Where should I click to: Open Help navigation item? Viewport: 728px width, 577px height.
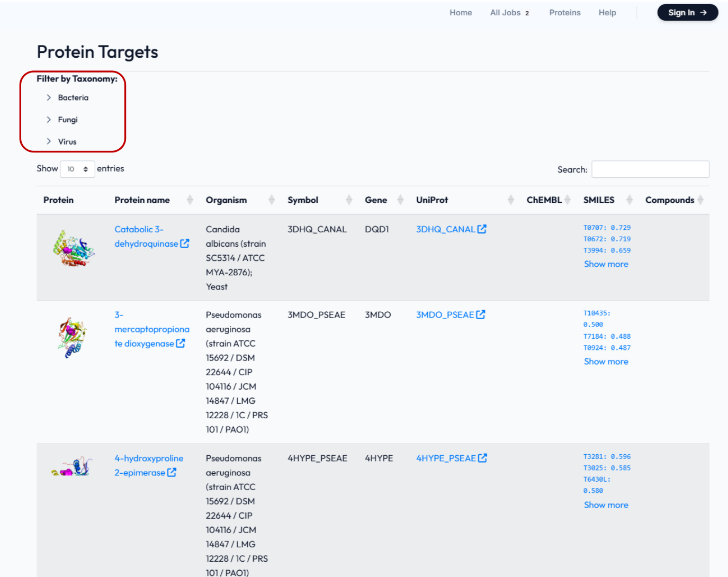point(607,13)
